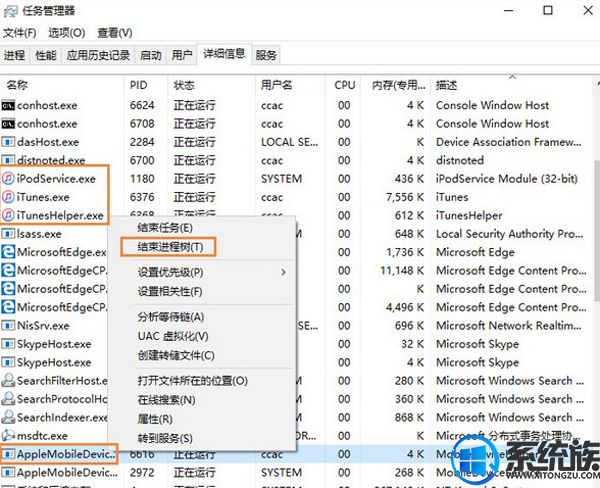Click the iPodService.exe process icon
The image size is (600, 488).
8,178
